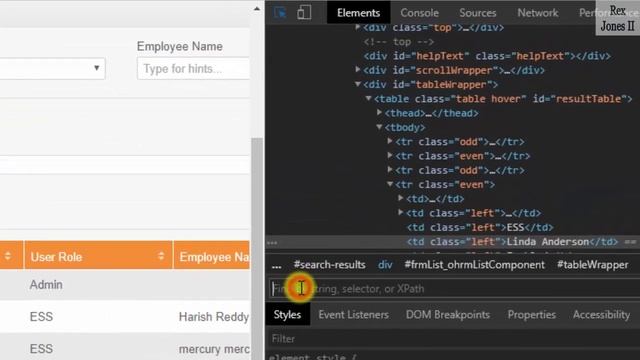
Task: Click the Harish Reddy employee name cell
Action: pos(214,317)
